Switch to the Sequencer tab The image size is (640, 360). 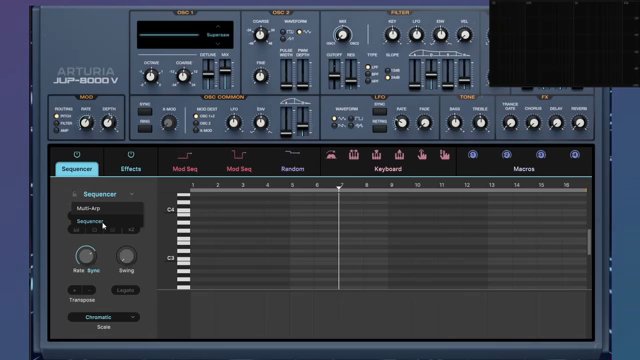(x=77, y=169)
